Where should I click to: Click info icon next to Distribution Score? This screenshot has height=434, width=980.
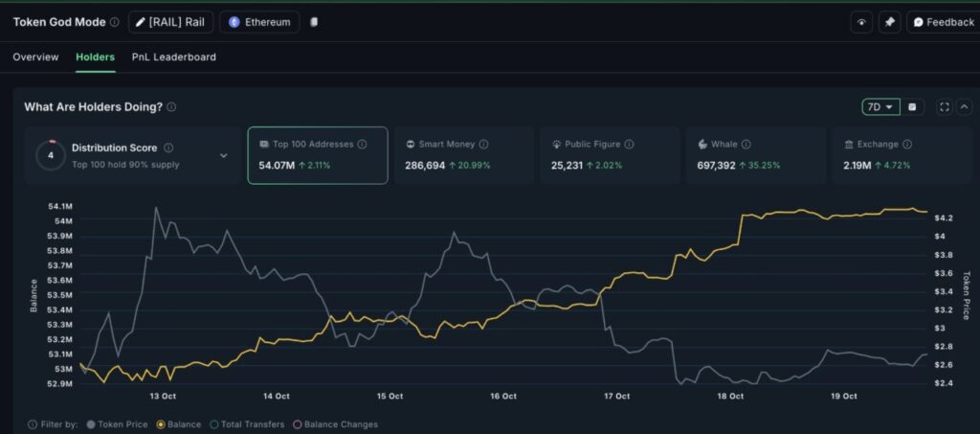point(168,148)
